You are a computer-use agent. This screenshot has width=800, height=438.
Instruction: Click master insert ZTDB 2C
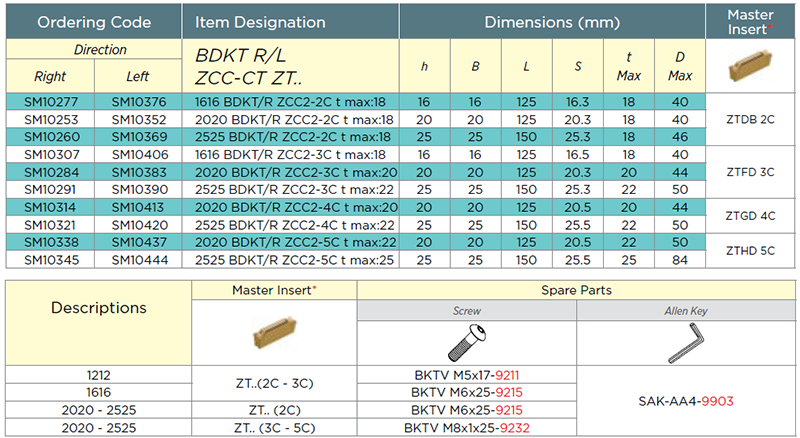[x=750, y=119]
